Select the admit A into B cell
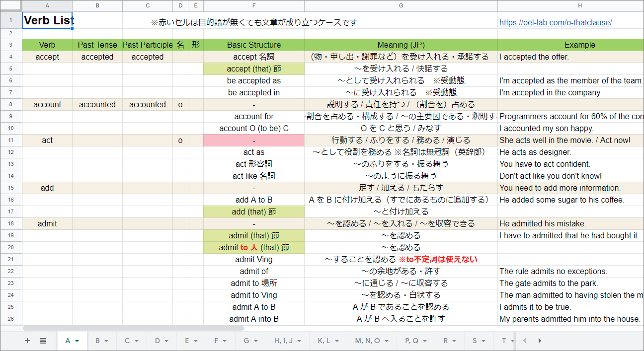This screenshot has width=644, height=351. pos(254,319)
